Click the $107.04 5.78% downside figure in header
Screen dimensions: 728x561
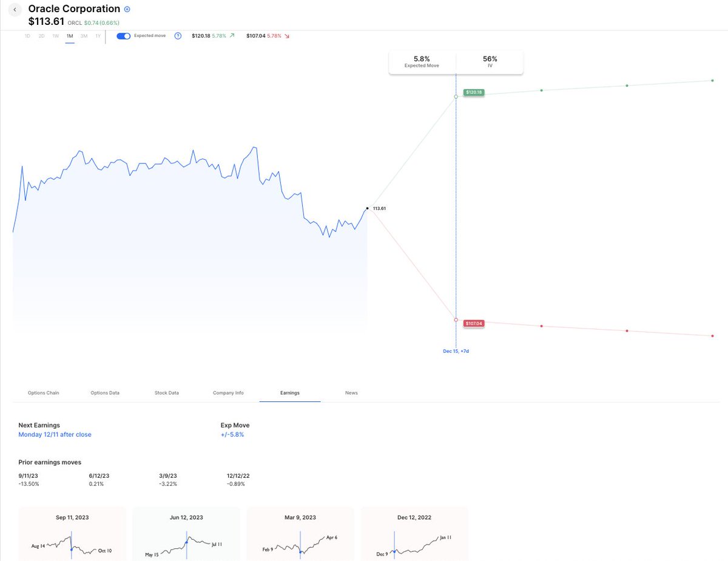[268, 36]
